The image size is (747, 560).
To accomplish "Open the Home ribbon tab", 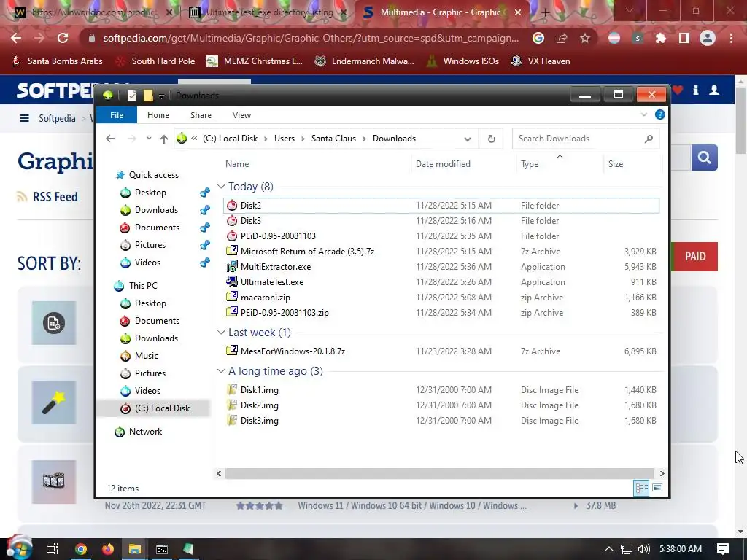I will pyautogui.click(x=158, y=115).
